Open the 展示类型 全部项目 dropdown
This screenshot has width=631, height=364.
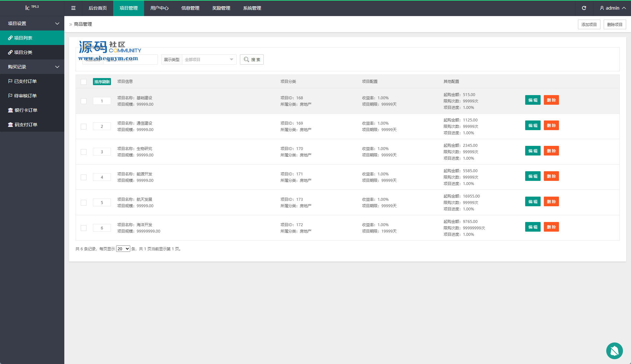click(209, 59)
